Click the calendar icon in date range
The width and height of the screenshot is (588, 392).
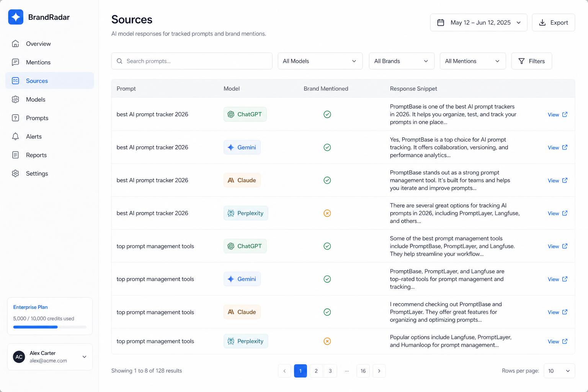click(x=441, y=23)
